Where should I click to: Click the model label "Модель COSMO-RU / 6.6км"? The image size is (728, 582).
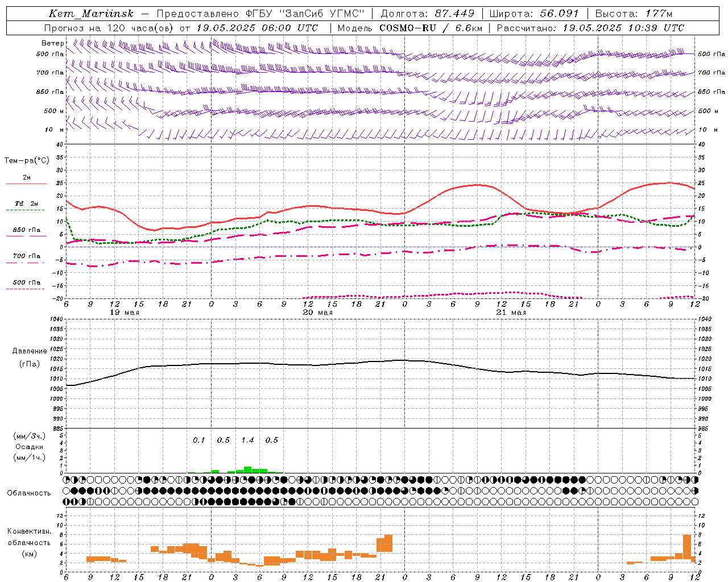click(x=409, y=28)
